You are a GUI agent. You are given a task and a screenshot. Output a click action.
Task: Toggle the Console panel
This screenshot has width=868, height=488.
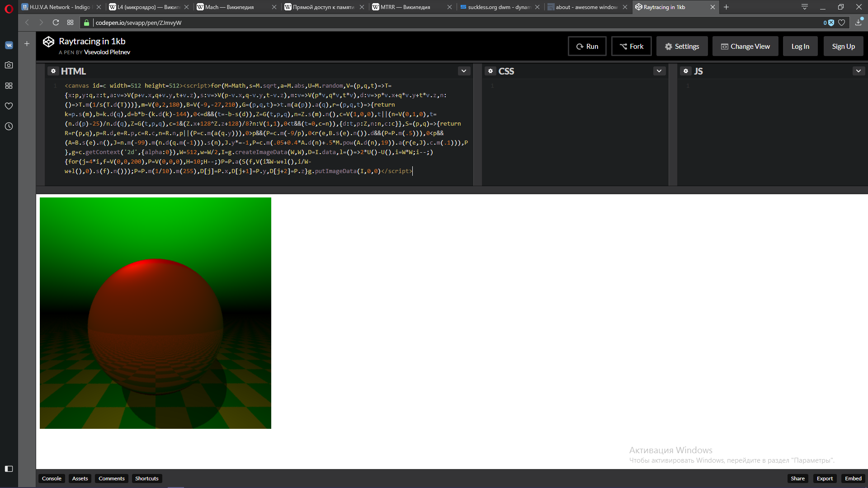(x=52, y=479)
